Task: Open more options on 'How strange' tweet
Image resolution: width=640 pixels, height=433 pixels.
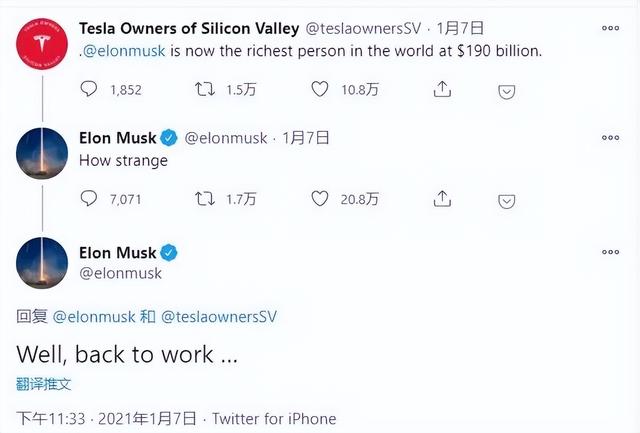Action: point(609,136)
